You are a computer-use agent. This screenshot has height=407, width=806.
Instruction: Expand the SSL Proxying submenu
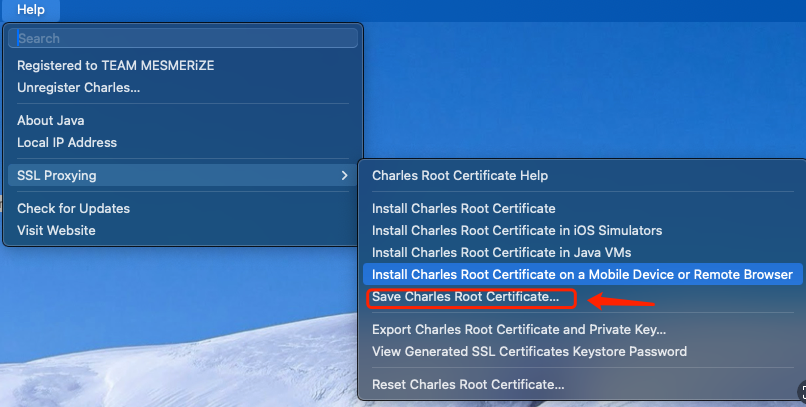pyautogui.click(x=183, y=175)
